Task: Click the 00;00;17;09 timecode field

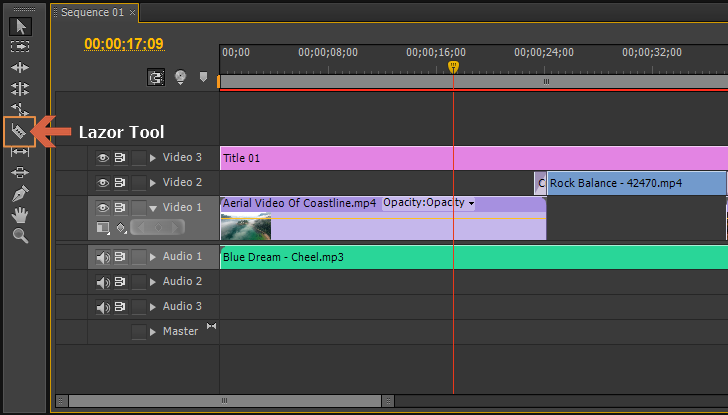Action: coord(124,44)
